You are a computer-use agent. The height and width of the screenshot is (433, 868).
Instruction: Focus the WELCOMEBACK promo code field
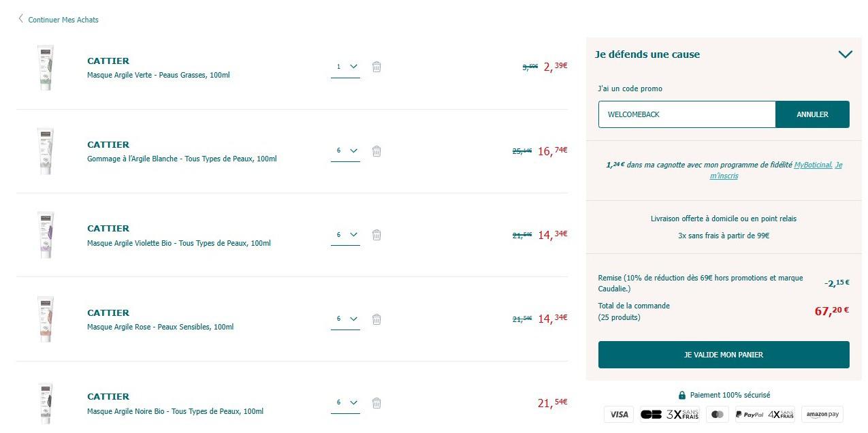(686, 114)
